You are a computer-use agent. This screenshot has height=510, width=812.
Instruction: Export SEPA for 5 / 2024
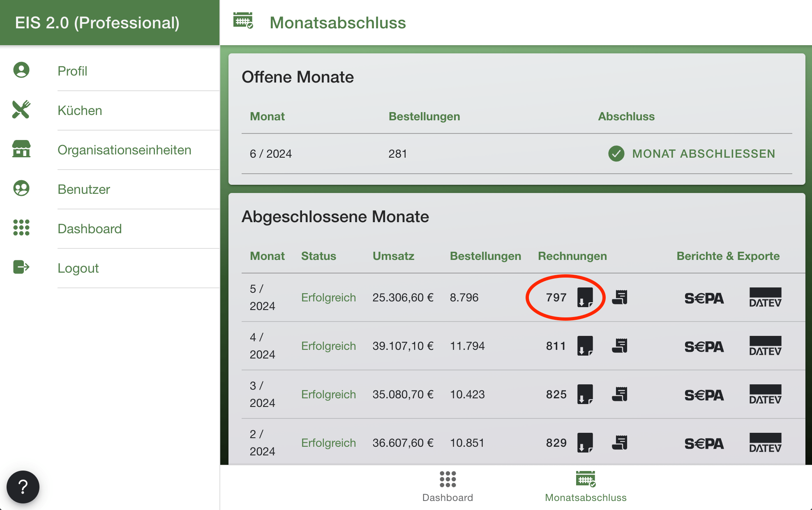pyautogui.click(x=704, y=298)
